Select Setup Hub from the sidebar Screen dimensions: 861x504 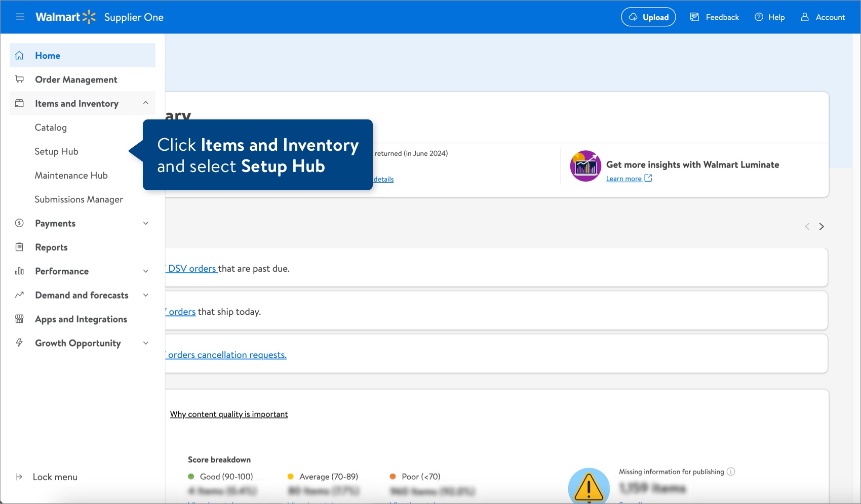(x=56, y=151)
